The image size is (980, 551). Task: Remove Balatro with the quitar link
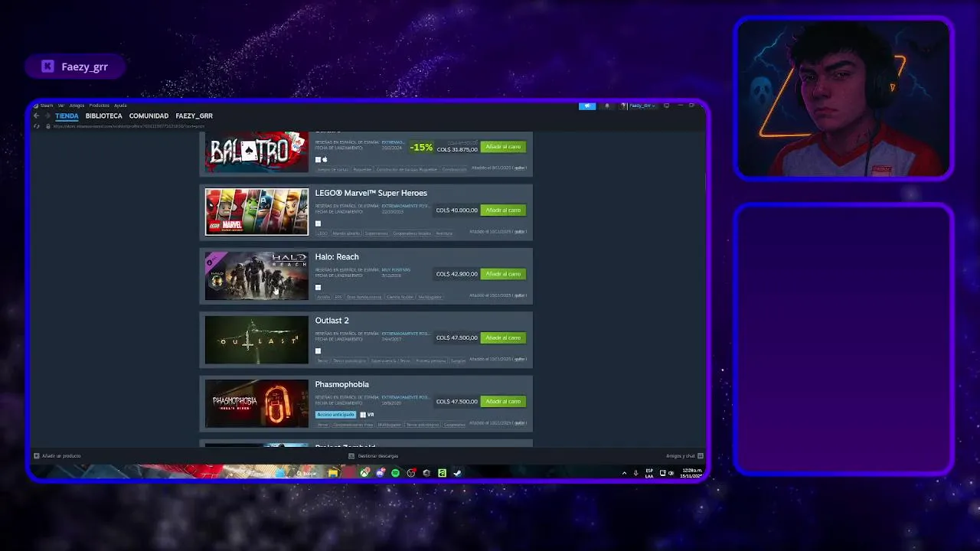[x=520, y=168]
